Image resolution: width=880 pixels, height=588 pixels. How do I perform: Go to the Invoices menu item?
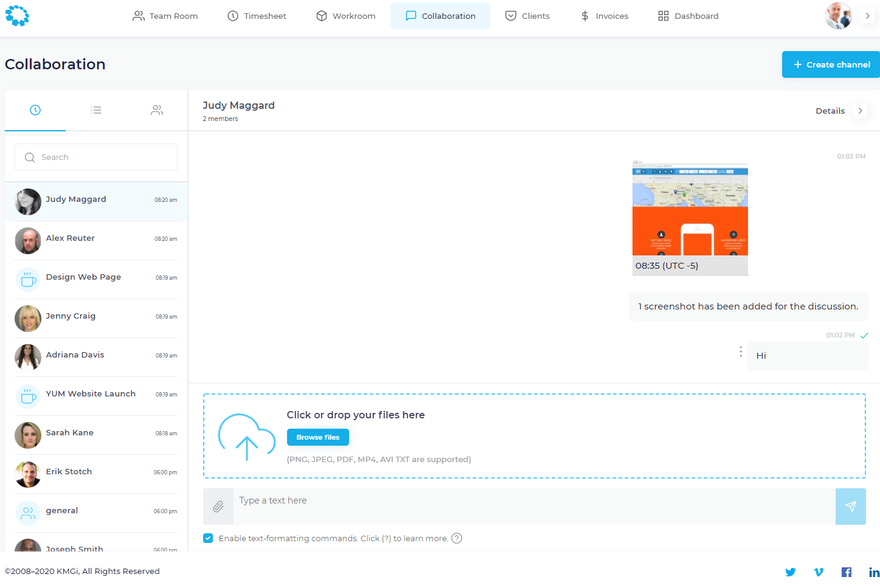click(604, 16)
